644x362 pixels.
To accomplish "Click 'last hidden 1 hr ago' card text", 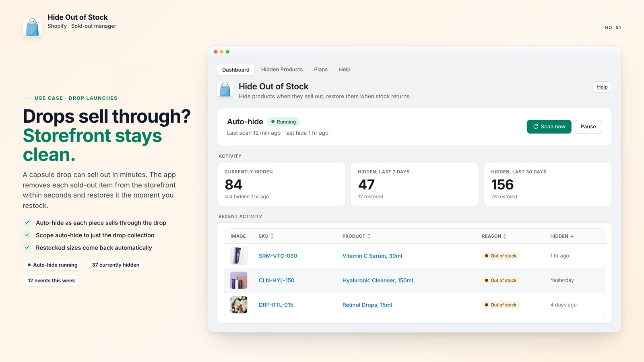I will click(247, 197).
